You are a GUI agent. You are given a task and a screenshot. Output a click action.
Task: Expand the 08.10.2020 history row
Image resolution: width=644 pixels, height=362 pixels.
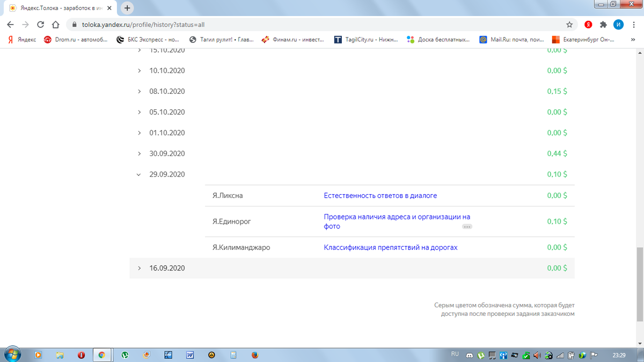(x=352, y=91)
